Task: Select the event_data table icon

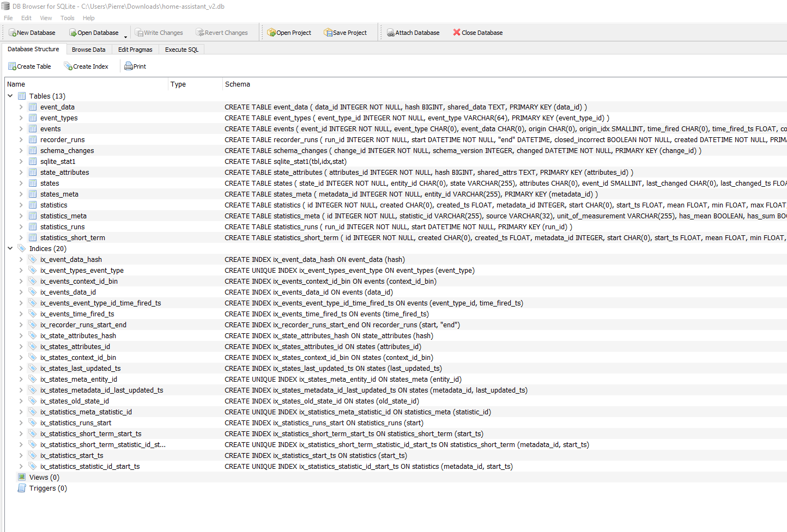Action: (33, 107)
